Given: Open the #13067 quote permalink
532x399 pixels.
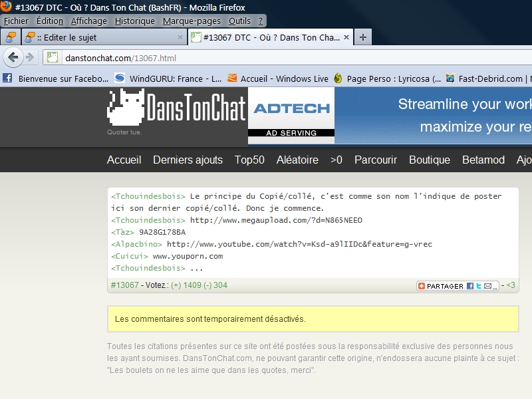Looking at the screenshot, I should point(124,285).
